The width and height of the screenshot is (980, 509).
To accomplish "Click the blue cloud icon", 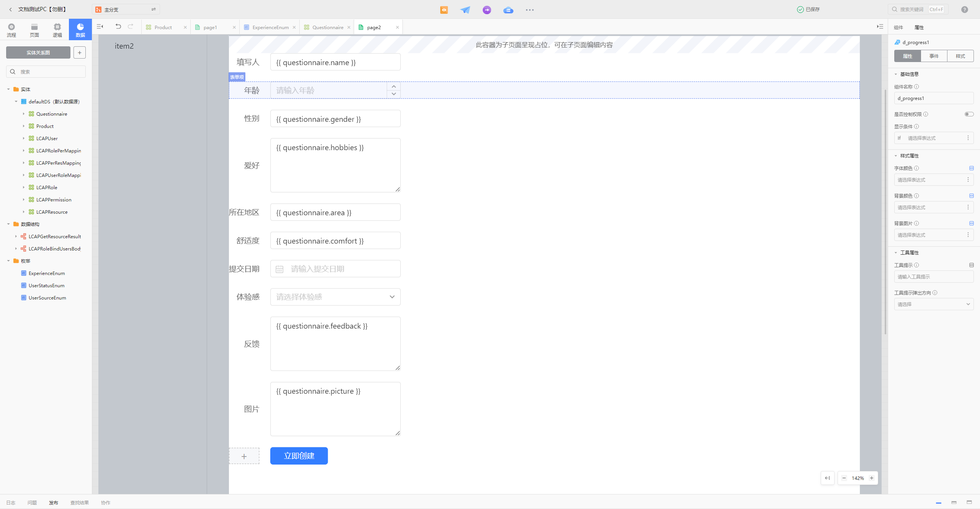I will point(508,10).
